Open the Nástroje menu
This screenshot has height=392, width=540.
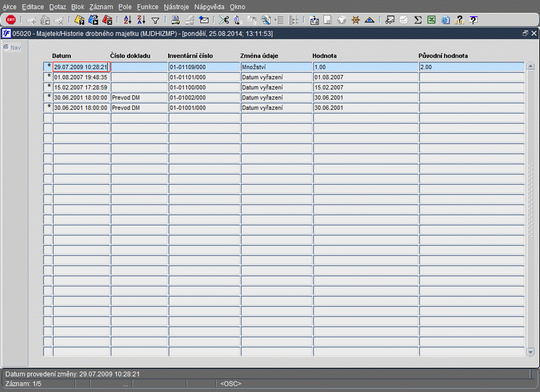(176, 7)
